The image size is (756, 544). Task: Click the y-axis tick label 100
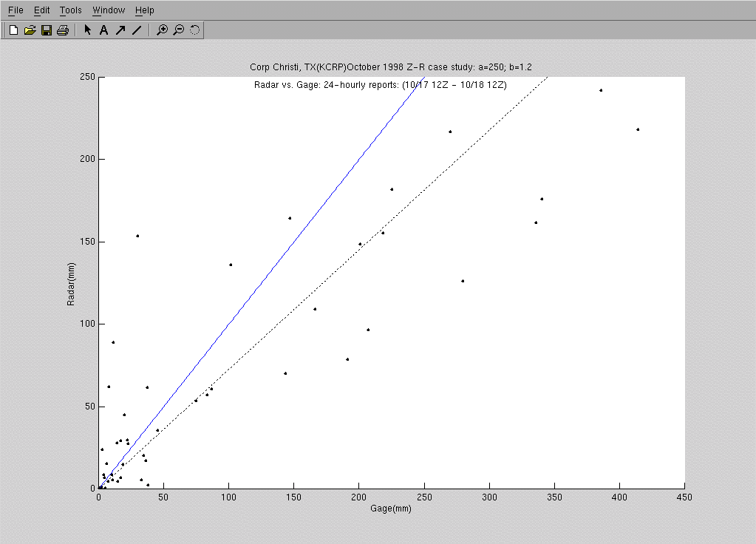pyautogui.click(x=87, y=324)
